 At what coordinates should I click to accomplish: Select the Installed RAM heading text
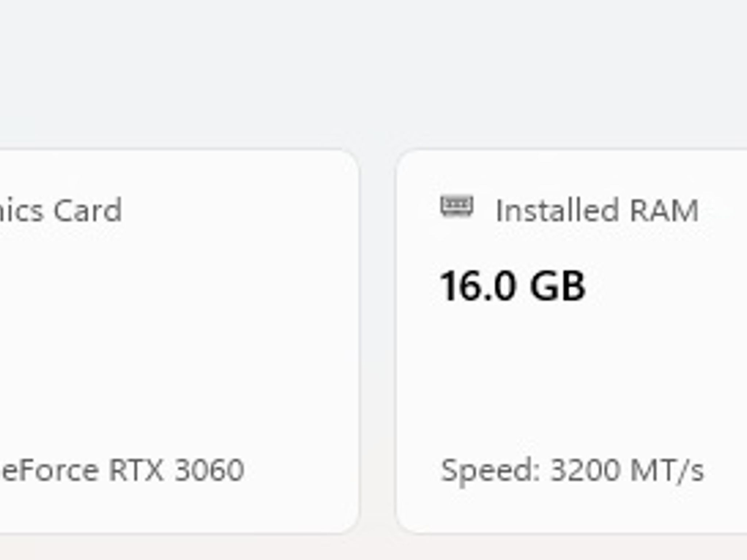(x=597, y=210)
